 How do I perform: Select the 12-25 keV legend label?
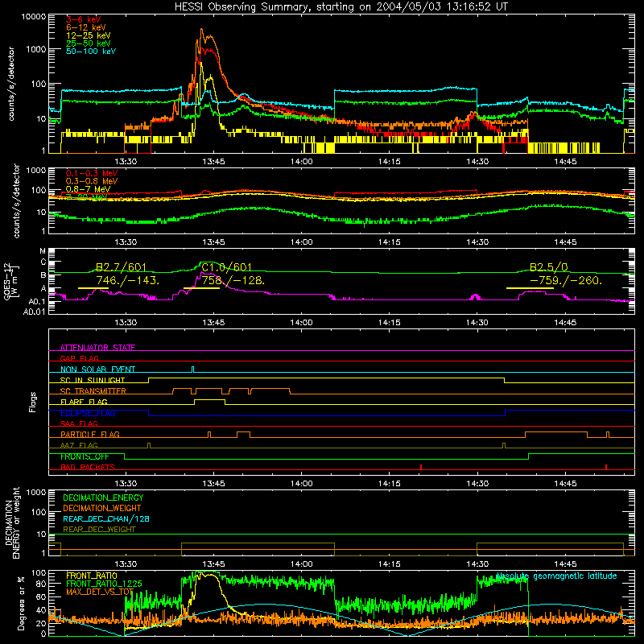(89, 35)
